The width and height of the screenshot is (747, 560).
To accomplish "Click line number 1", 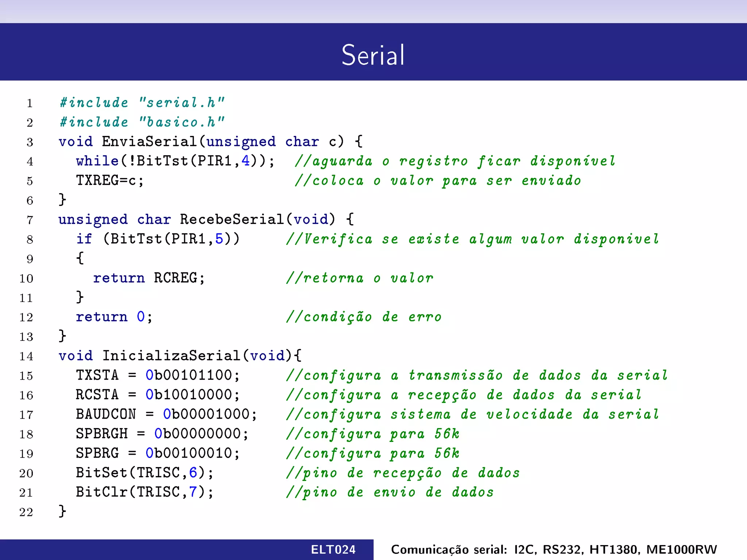I will click(x=30, y=103).
